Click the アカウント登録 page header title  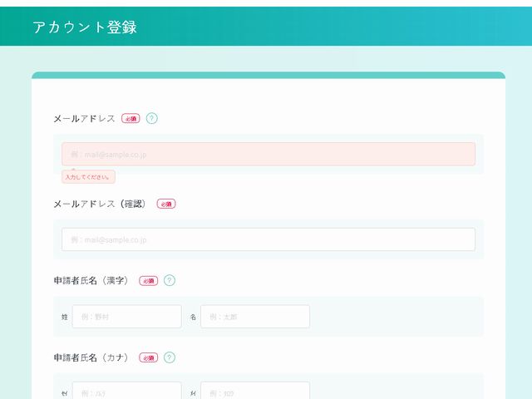point(85,27)
